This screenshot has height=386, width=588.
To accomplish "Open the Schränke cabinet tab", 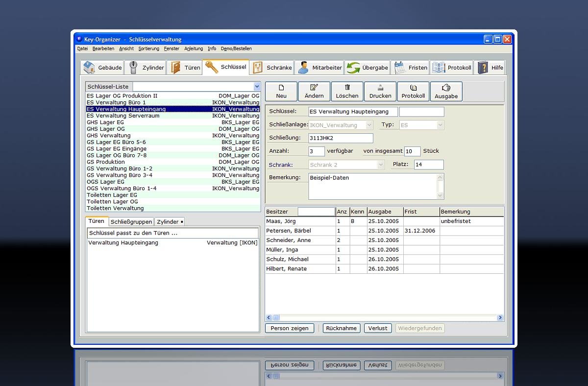I will [272, 68].
